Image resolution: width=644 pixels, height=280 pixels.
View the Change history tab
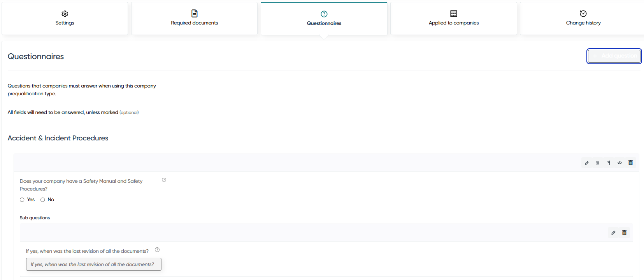(x=583, y=19)
